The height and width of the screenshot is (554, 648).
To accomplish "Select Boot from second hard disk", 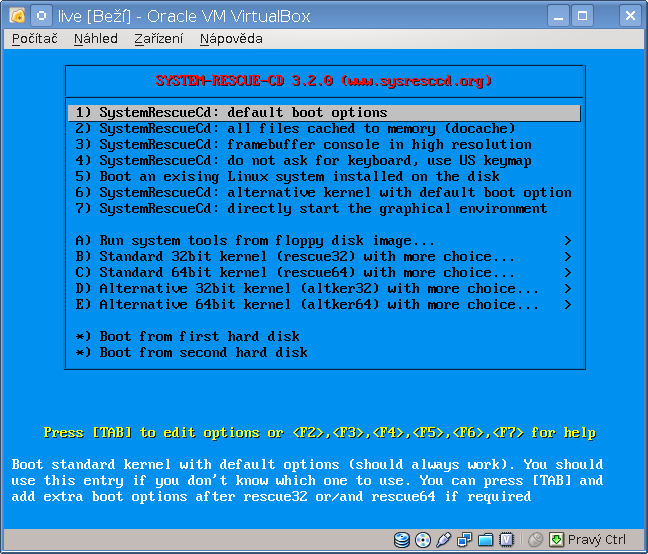I will tap(324, 353).
